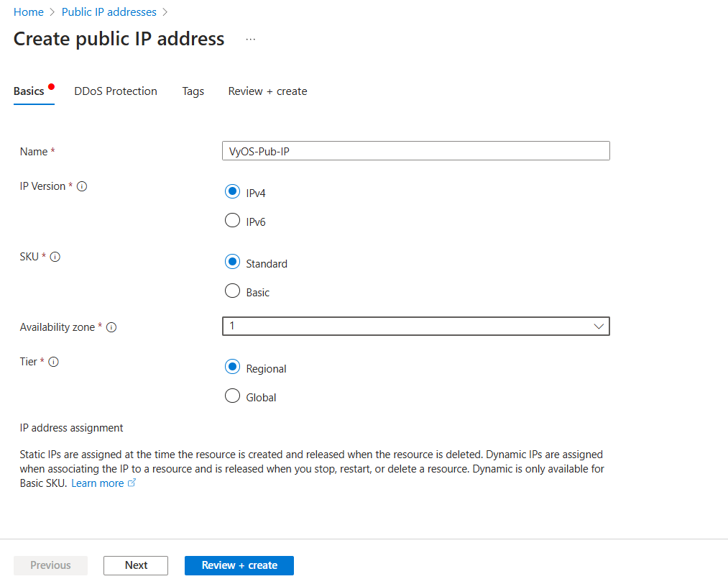Choose the Basic SKU option
This screenshot has width=728, height=584.
click(x=232, y=291)
